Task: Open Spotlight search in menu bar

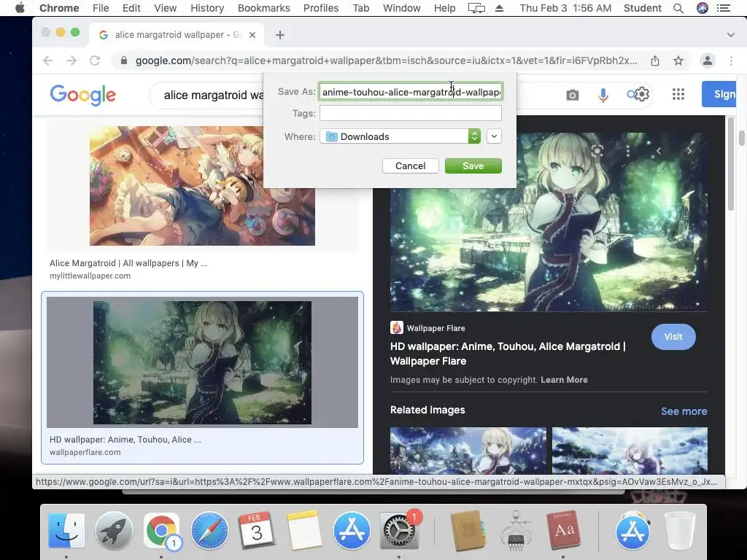Action: pyautogui.click(x=678, y=8)
